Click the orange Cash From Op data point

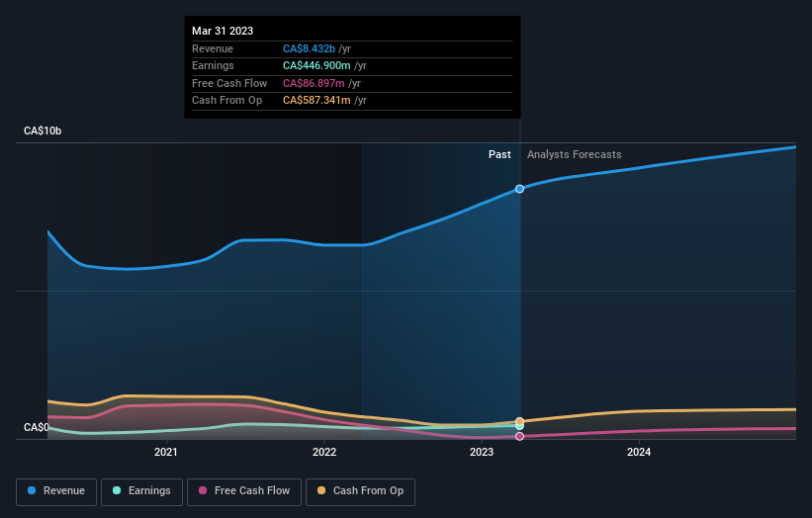519,421
